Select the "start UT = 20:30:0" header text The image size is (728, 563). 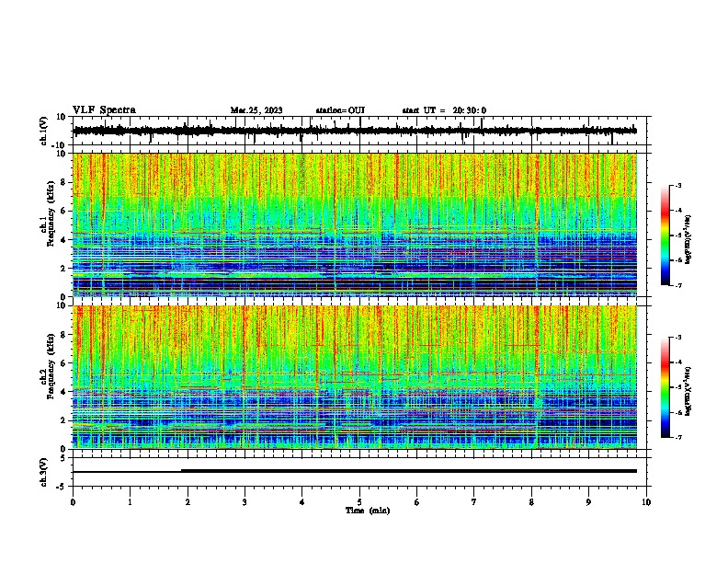(x=444, y=110)
